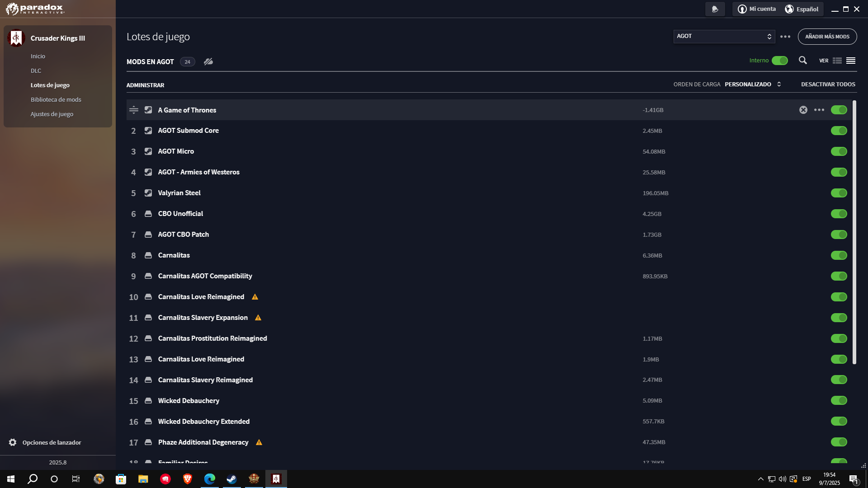Open Microsoft Store from the taskbar

(x=121, y=479)
